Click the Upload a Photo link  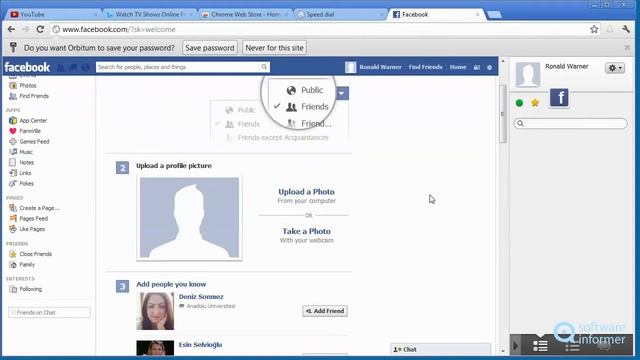(307, 191)
